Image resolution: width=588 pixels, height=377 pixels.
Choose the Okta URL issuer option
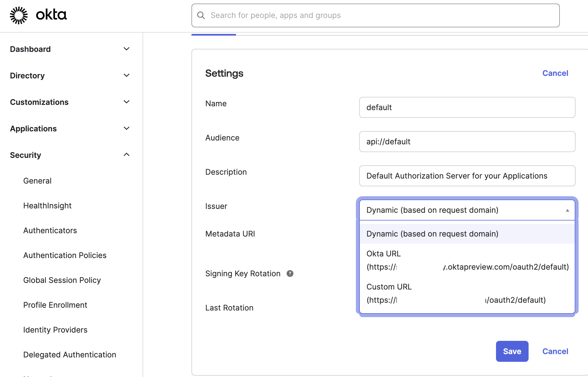pyautogui.click(x=467, y=260)
